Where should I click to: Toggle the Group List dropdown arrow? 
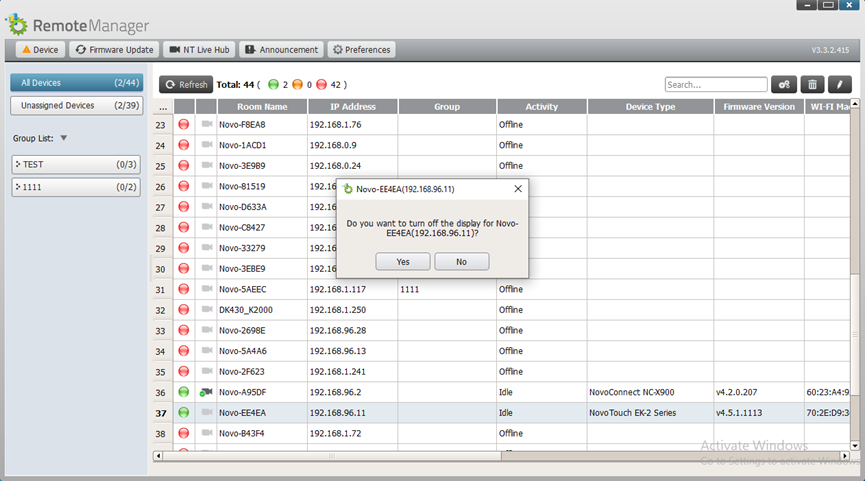tap(63, 138)
